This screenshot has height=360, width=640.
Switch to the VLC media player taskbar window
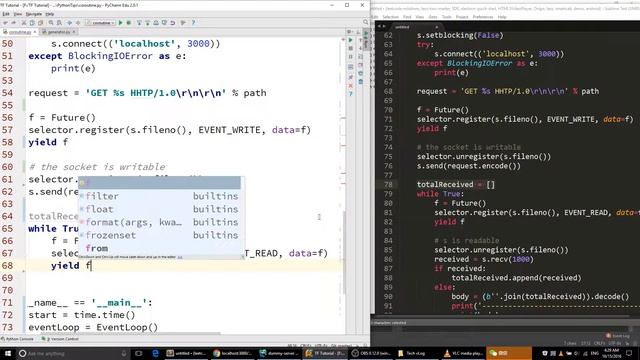(464, 353)
